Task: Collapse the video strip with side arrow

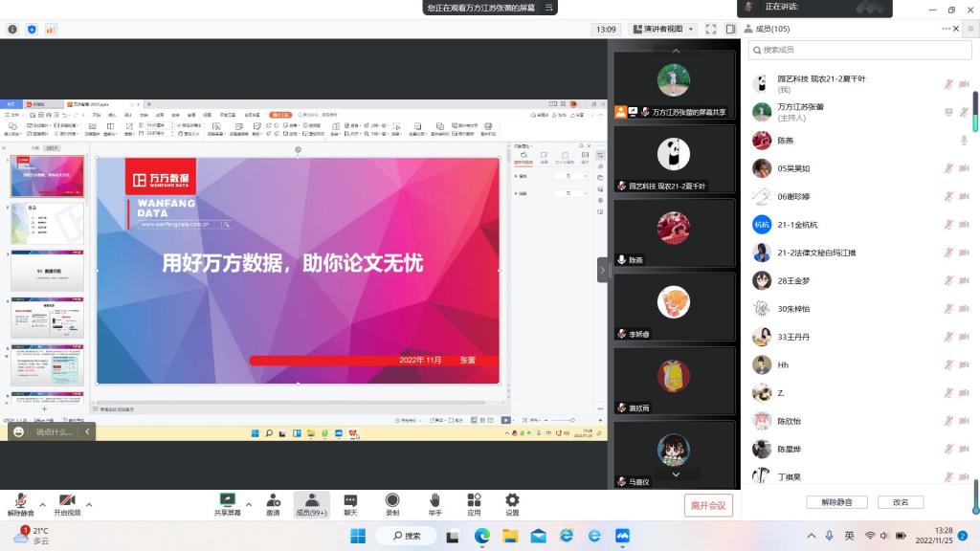Action: tap(603, 270)
